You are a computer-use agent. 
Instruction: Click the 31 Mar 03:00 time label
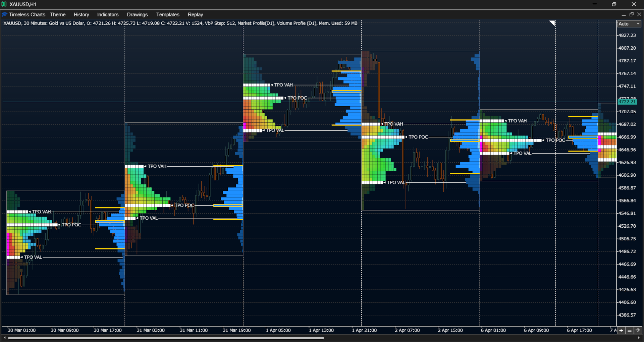(151, 331)
